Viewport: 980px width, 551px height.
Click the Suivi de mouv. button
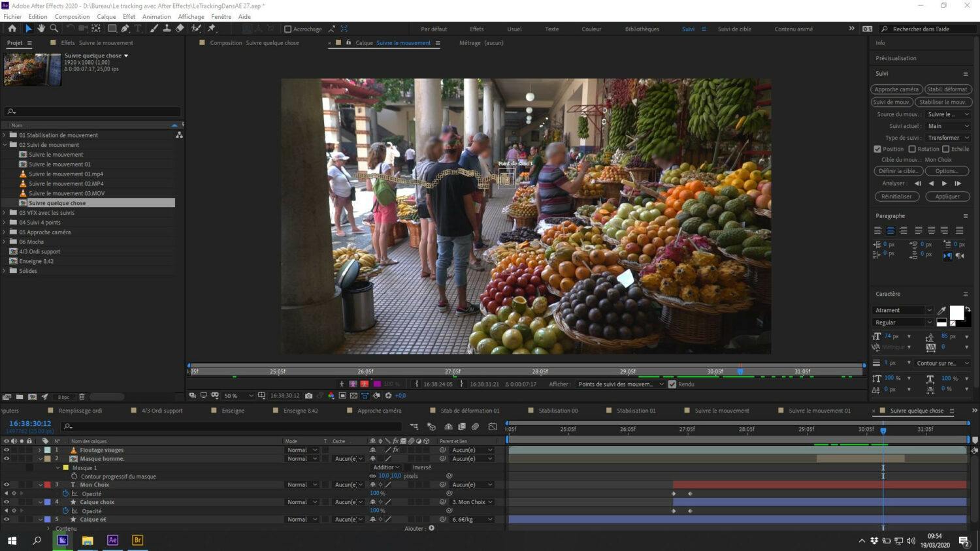point(892,102)
